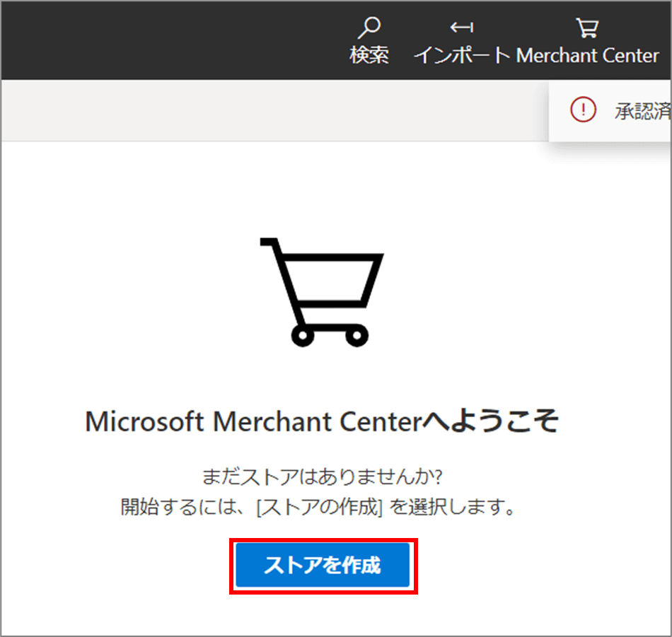
Task: Click the Microsoft Merchant Centerへようこそ heading
Action: [322, 422]
